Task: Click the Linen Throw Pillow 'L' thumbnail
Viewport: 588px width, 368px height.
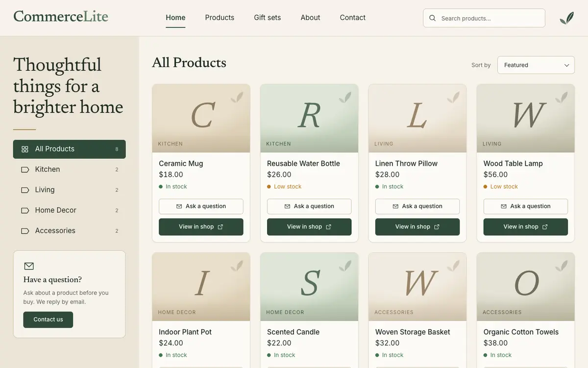Action: [x=417, y=118]
